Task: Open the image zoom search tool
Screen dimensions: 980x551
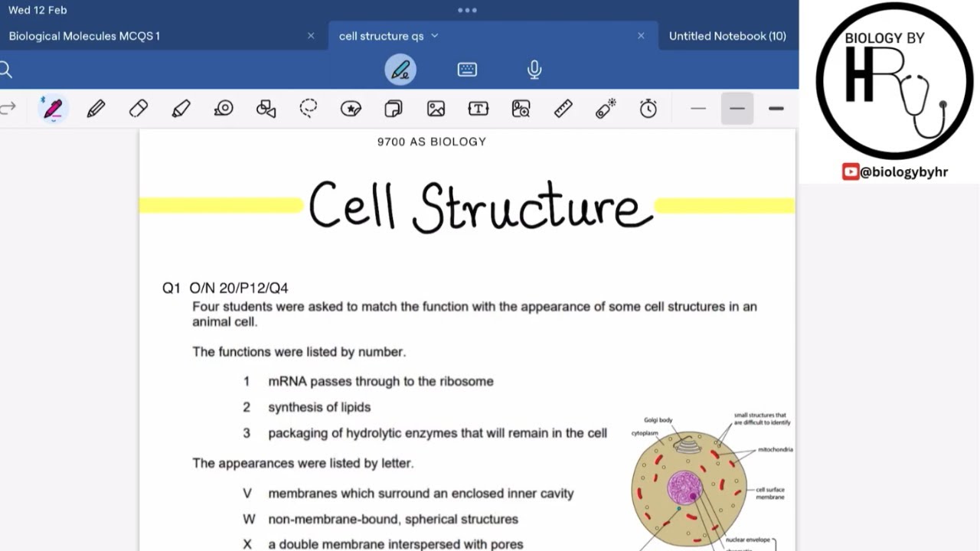Action: [521, 109]
